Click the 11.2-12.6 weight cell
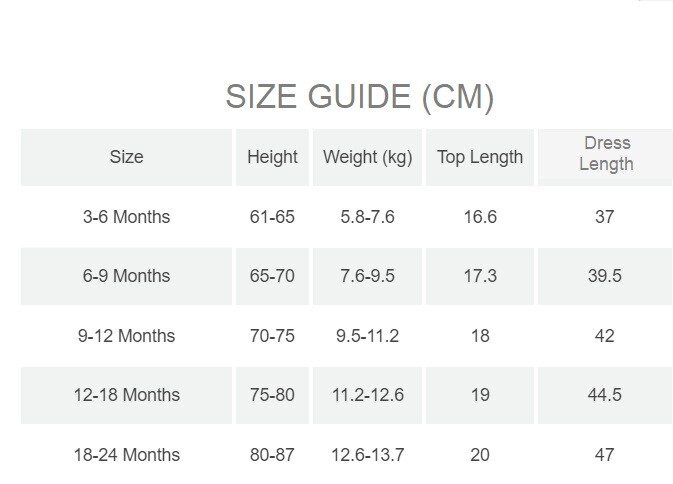 (367, 395)
